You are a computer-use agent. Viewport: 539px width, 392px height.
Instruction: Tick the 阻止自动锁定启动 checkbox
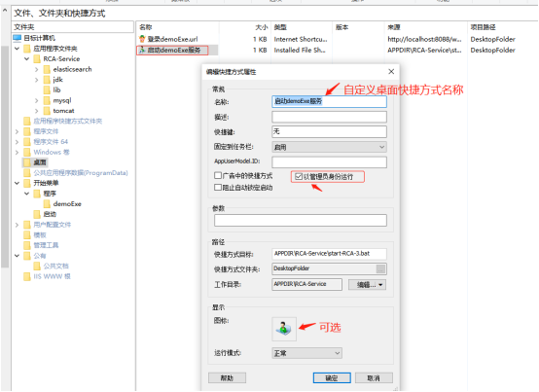click(218, 187)
